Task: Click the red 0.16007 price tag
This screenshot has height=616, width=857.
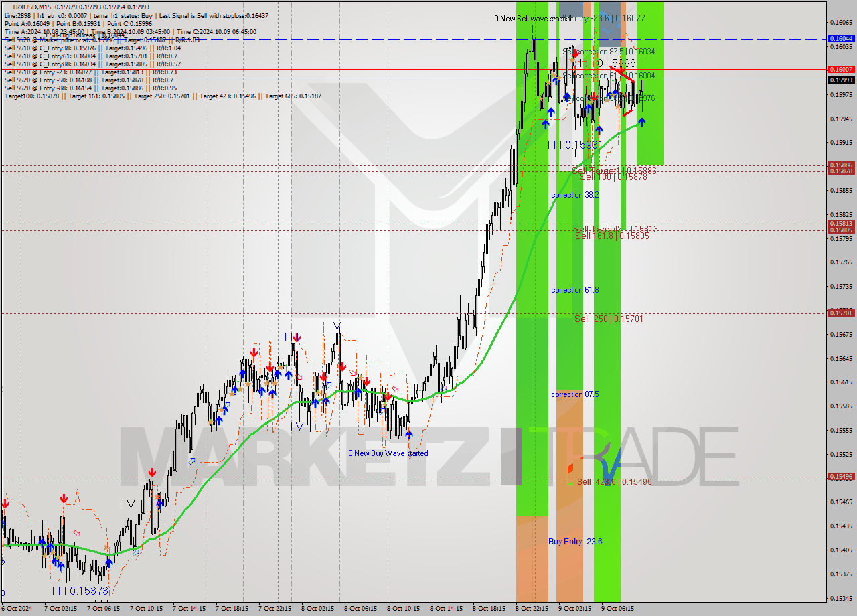Action: [841, 70]
